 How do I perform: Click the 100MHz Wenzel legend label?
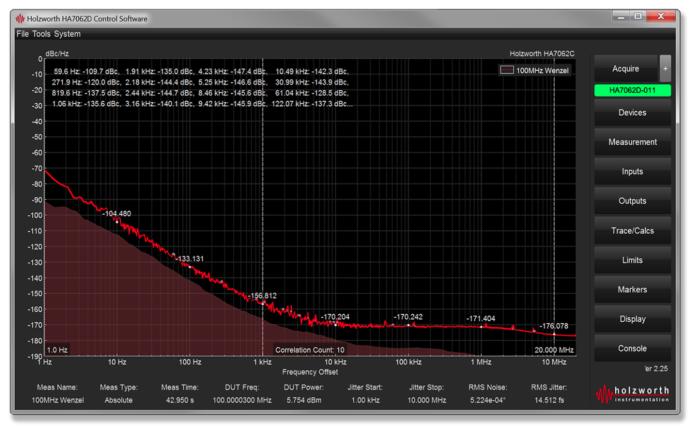click(x=542, y=71)
